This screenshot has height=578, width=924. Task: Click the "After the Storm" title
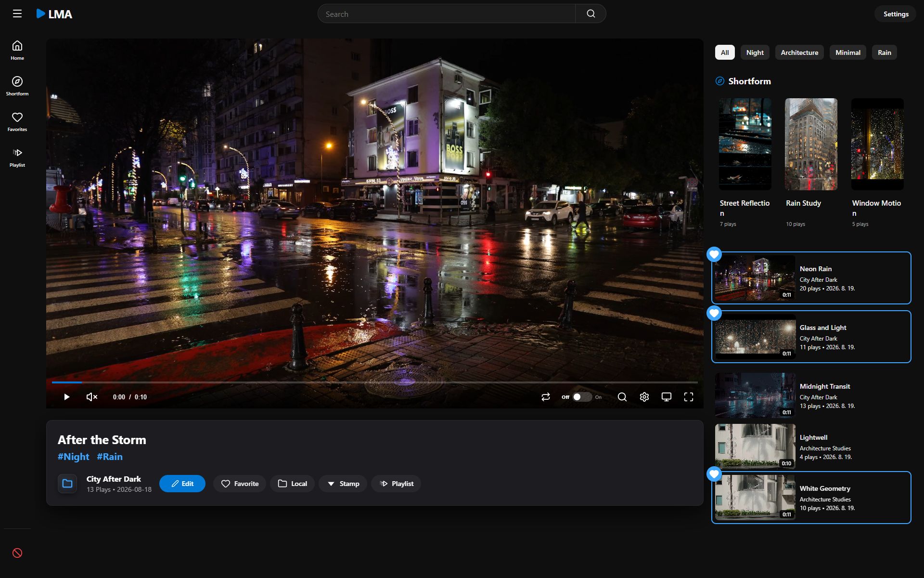tap(102, 440)
